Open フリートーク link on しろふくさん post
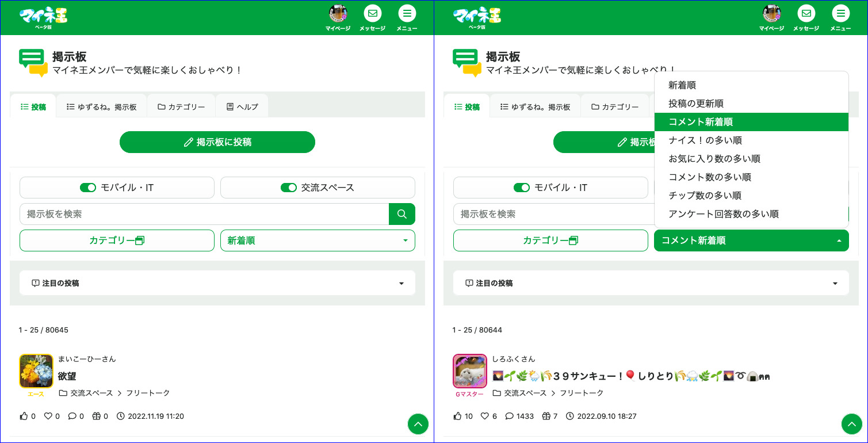 point(582,393)
